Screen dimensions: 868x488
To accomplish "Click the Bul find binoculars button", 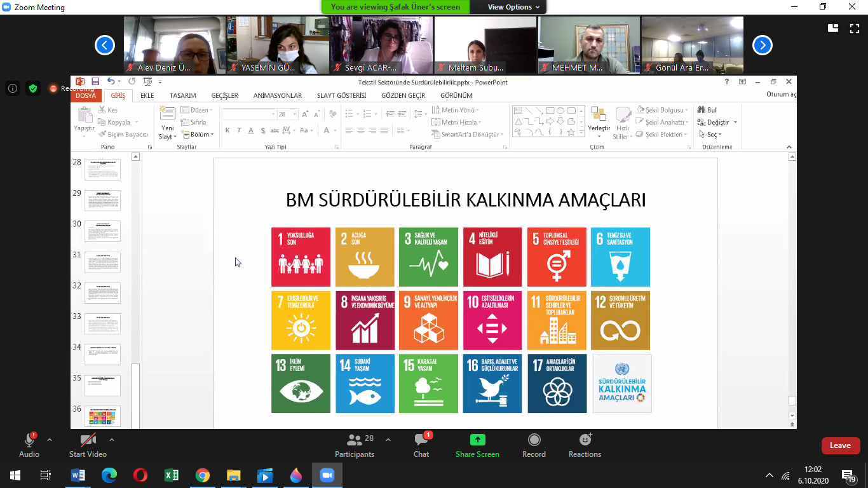I will click(x=707, y=110).
